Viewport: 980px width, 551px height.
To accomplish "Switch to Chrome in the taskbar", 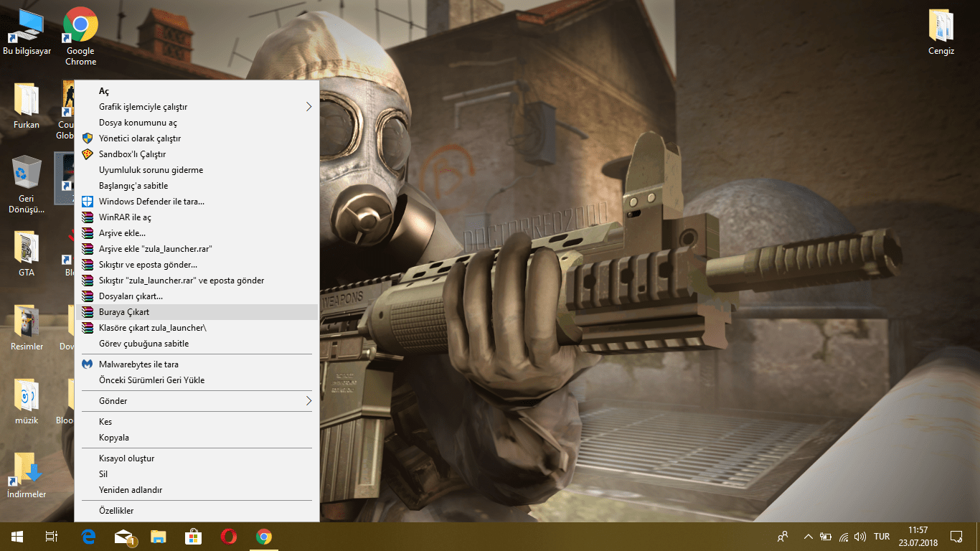I will (264, 537).
